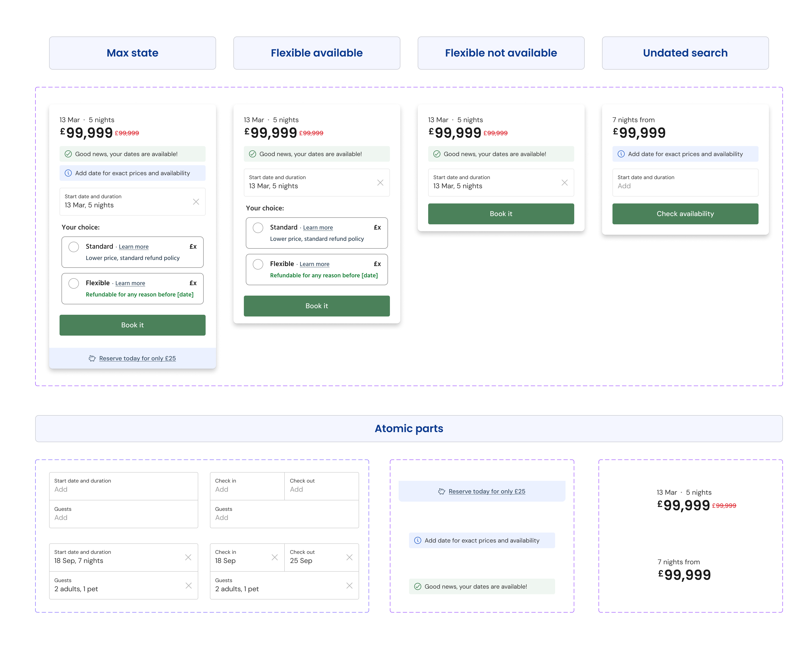The height and width of the screenshot is (646, 812).
Task: Clear the 25 Sep check-out date
Action: click(349, 557)
